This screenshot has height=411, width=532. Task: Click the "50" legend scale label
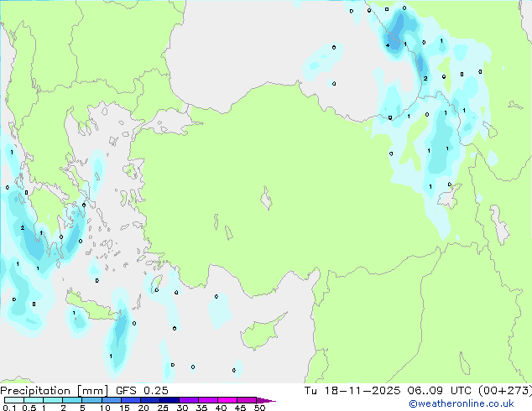(259, 408)
